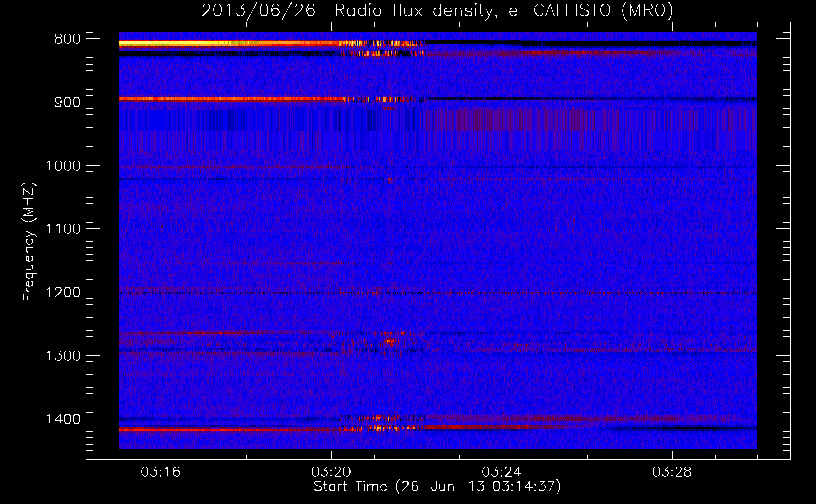816x504 pixels.
Task: Click the 03:16 time tick label
Action: pyautogui.click(x=161, y=472)
